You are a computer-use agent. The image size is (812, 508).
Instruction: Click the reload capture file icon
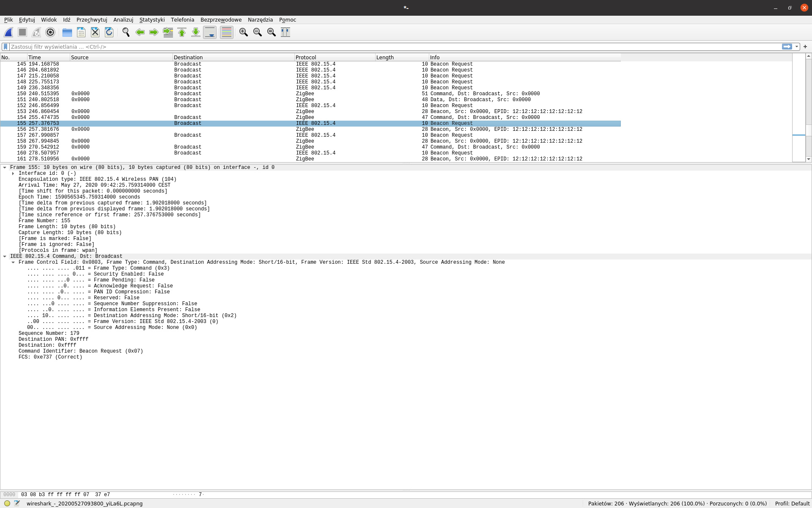click(109, 32)
